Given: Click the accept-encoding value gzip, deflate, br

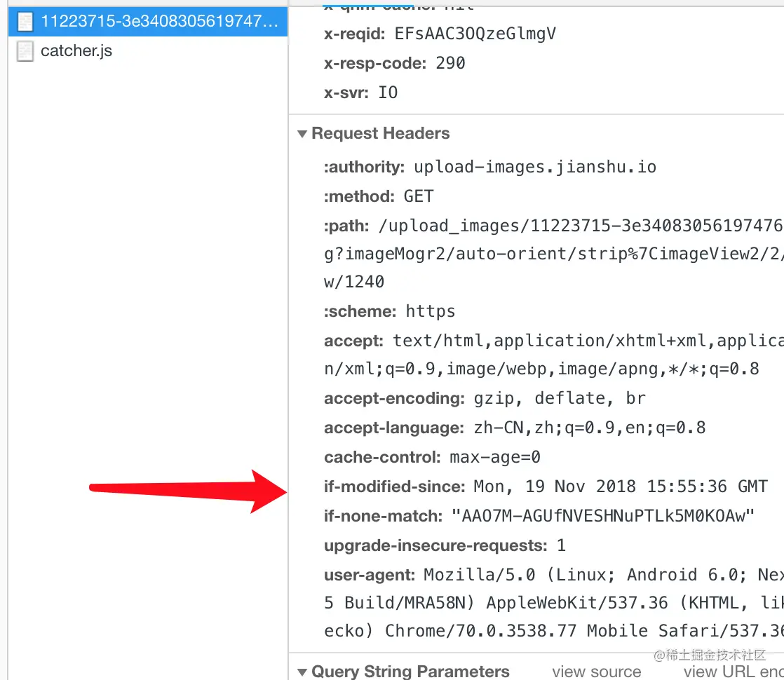Looking at the screenshot, I should [560, 398].
